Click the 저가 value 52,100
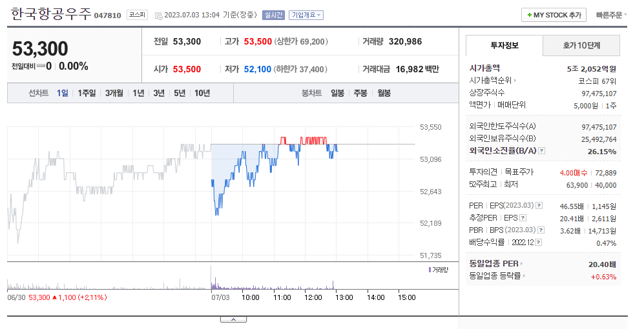Image resolution: width=644 pixels, height=329 pixels. (258, 69)
